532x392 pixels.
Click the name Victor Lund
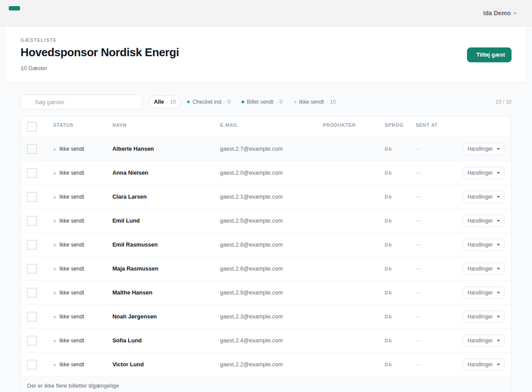(128, 364)
